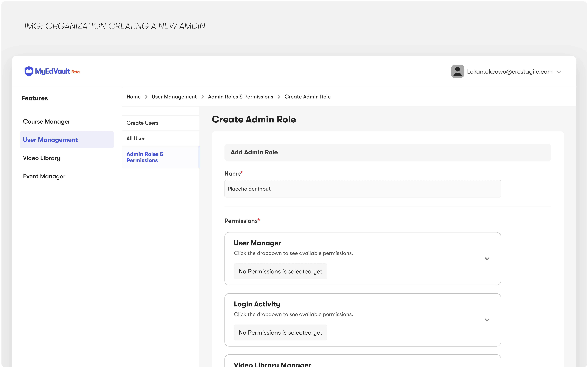Click the Login Activity card title
Viewport: 588px width, 368px height.
point(257,304)
